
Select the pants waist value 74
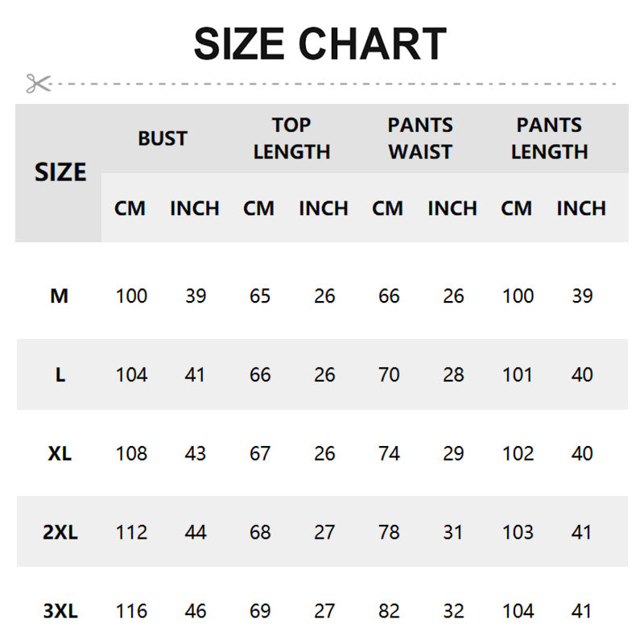point(389,454)
